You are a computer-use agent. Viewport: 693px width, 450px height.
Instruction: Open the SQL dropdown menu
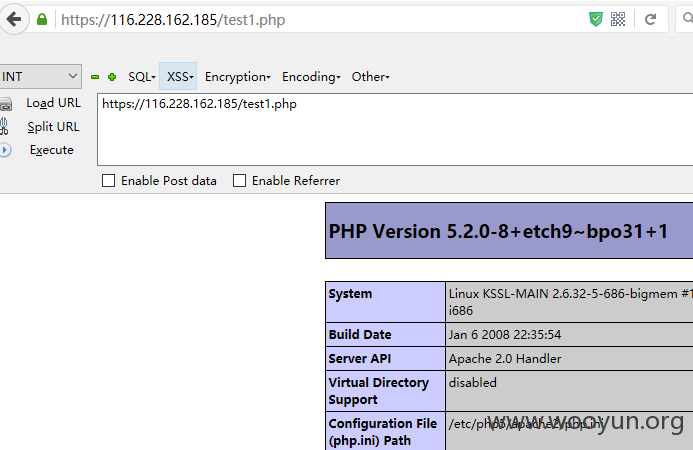click(142, 77)
